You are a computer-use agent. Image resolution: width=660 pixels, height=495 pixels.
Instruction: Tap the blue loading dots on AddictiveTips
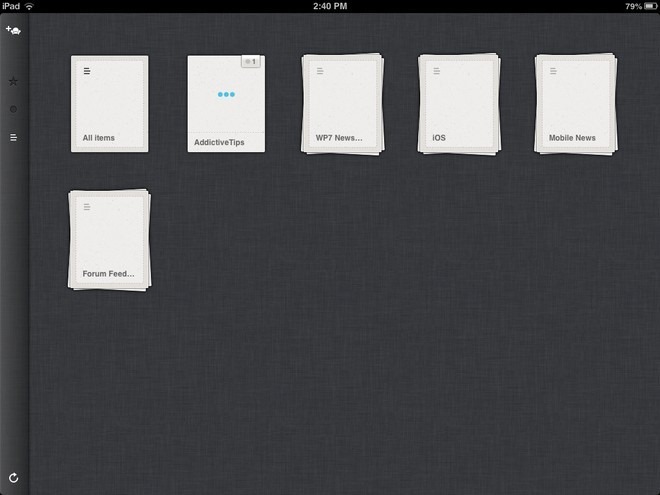tap(226, 94)
